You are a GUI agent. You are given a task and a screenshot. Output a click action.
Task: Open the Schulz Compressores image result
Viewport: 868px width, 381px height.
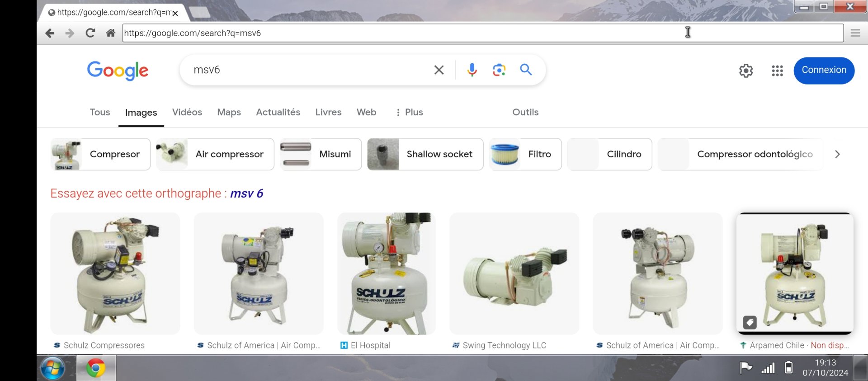[x=115, y=273]
